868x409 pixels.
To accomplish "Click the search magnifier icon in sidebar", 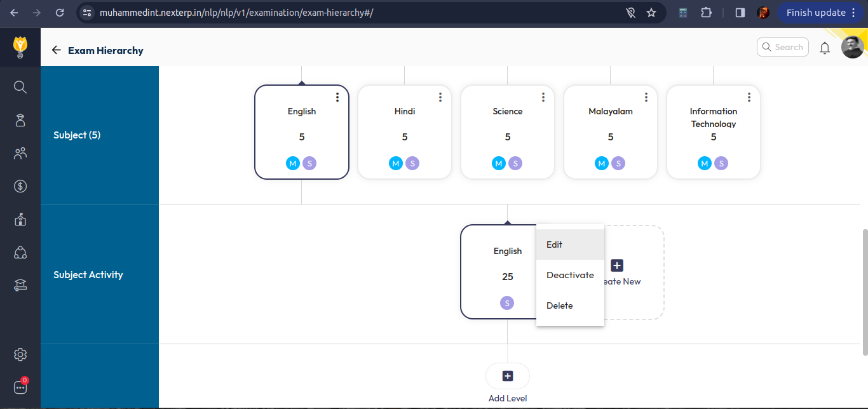I will [x=20, y=86].
